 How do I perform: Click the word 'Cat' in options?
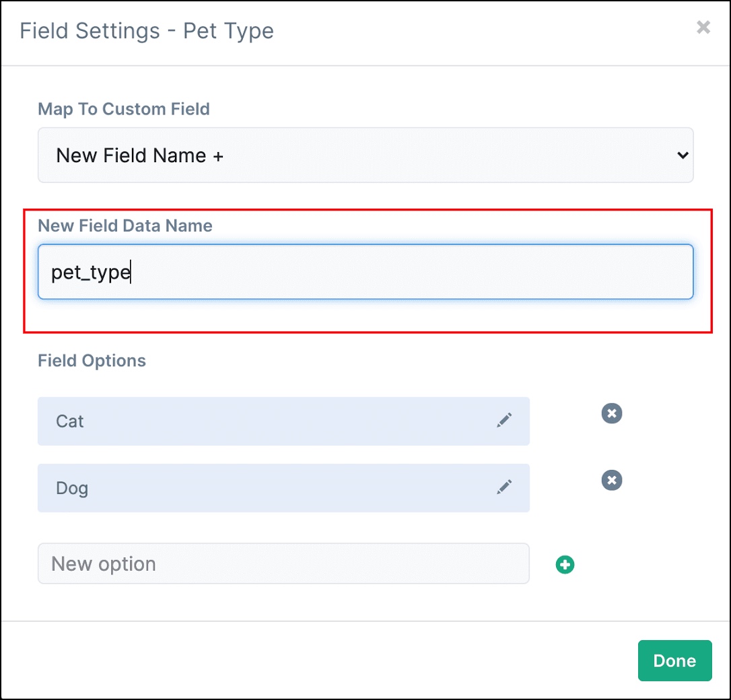pos(70,421)
